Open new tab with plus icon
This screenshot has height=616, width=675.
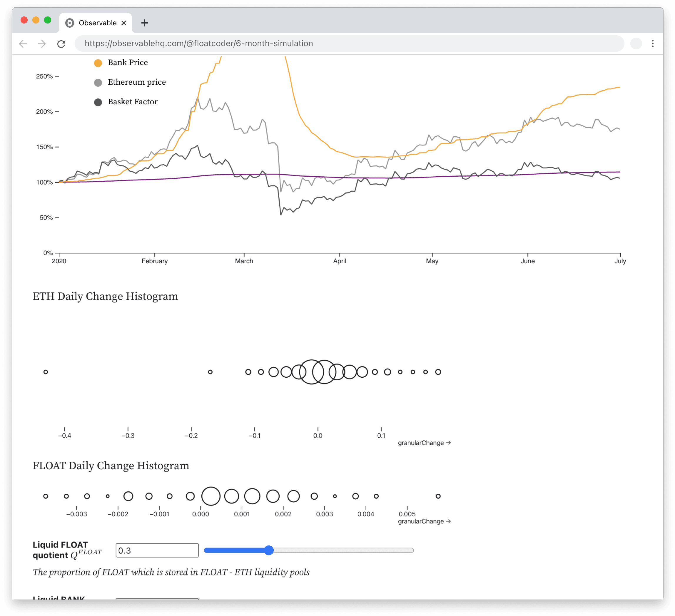pos(145,23)
